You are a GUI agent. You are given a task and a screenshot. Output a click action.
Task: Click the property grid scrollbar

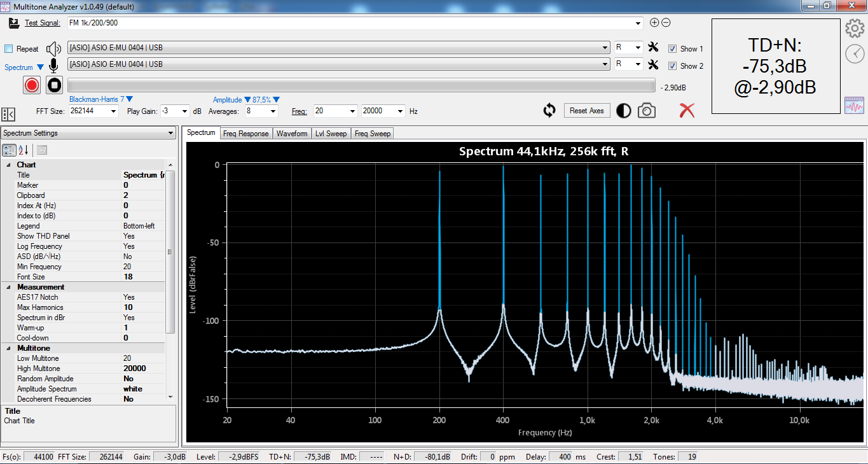pyautogui.click(x=170, y=251)
